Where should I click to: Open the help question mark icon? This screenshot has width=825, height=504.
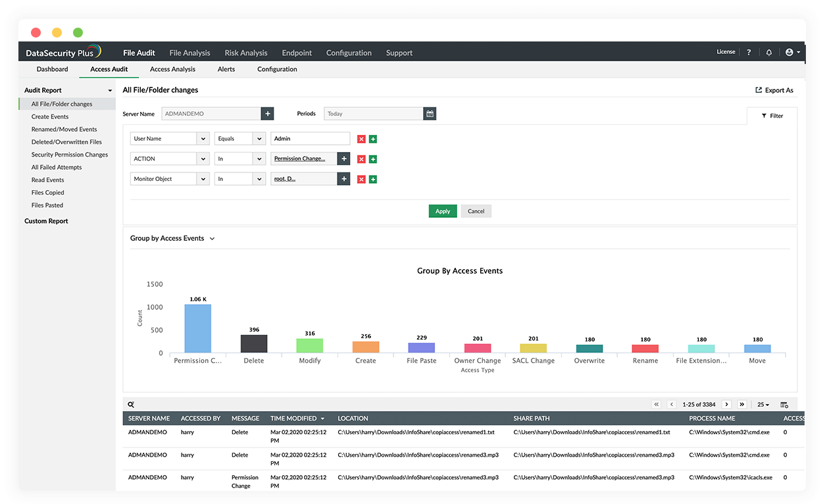749,52
